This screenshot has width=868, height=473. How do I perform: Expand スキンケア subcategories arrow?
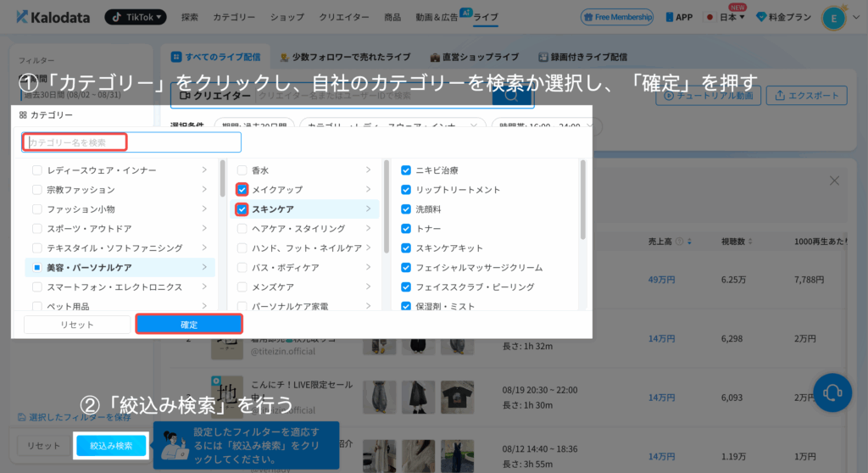[368, 209]
